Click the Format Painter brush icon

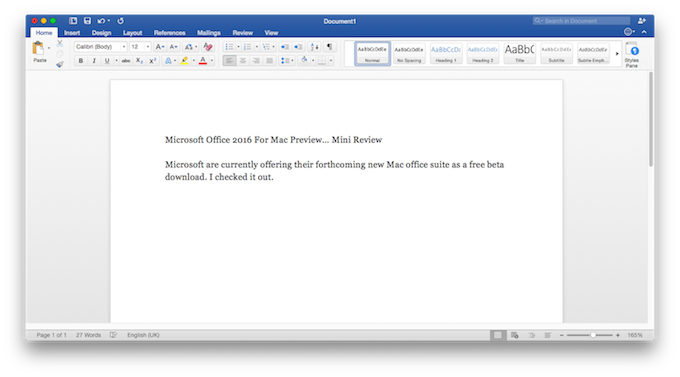(x=60, y=64)
